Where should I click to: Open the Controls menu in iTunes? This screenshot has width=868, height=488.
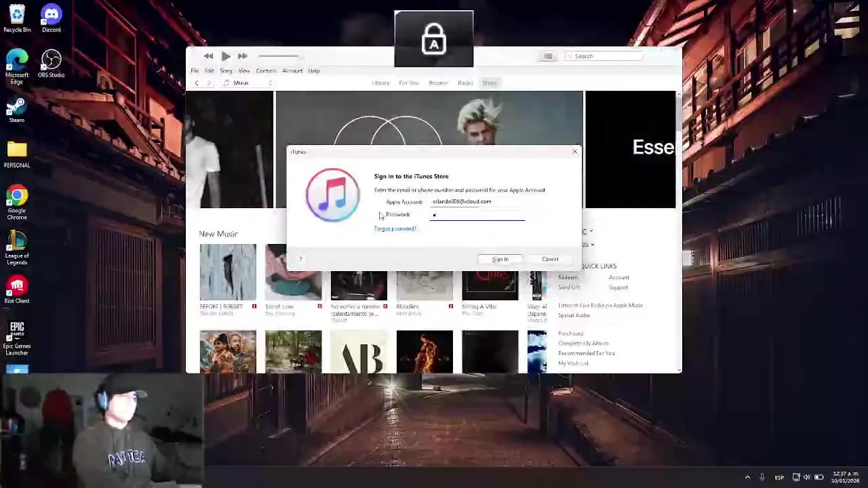coord(266,70)
